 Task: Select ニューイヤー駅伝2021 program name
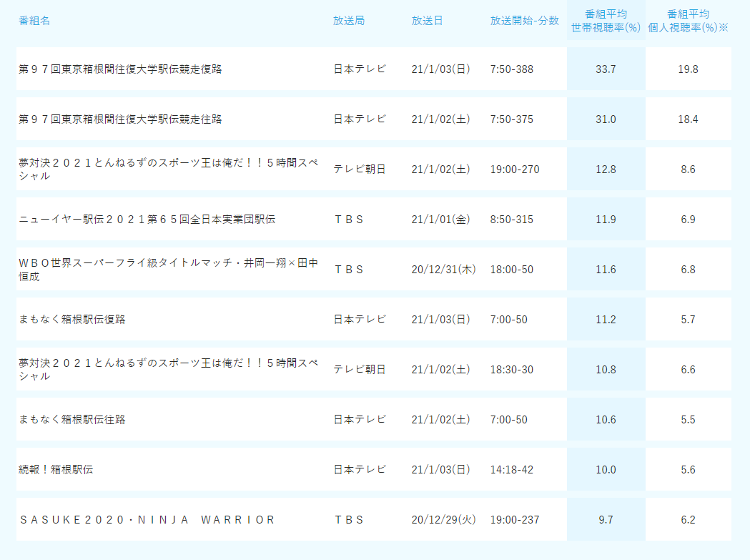point(147,220)
